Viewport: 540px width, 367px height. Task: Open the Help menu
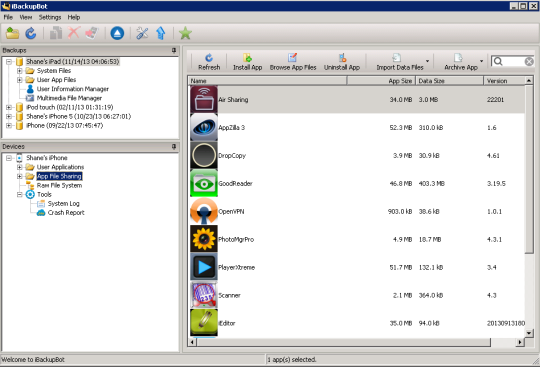73,17
